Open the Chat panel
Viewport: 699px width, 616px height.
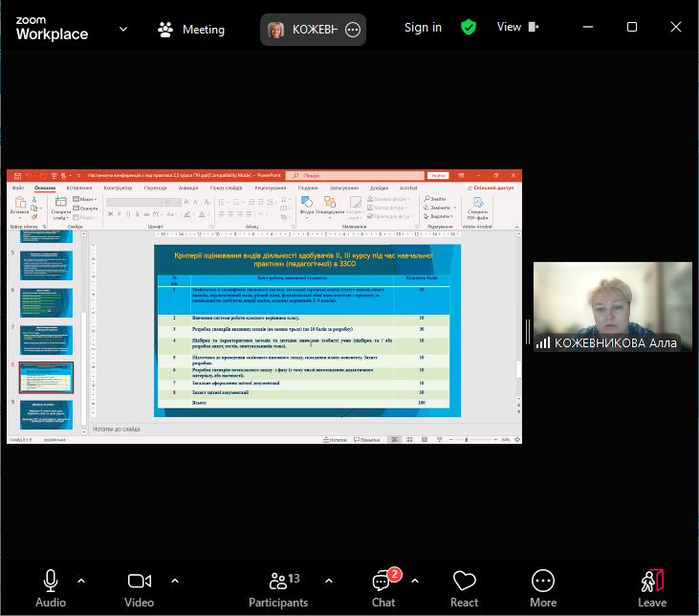click(x=384, y=587)
